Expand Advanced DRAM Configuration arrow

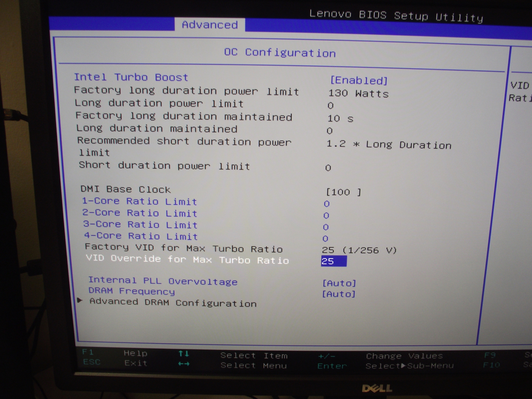pos(80,300)
